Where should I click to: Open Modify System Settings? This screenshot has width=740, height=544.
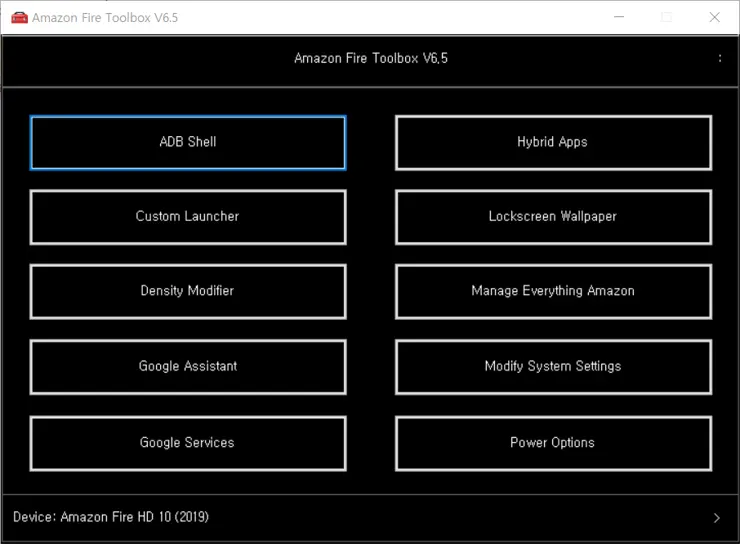click(x=553, y=366)
